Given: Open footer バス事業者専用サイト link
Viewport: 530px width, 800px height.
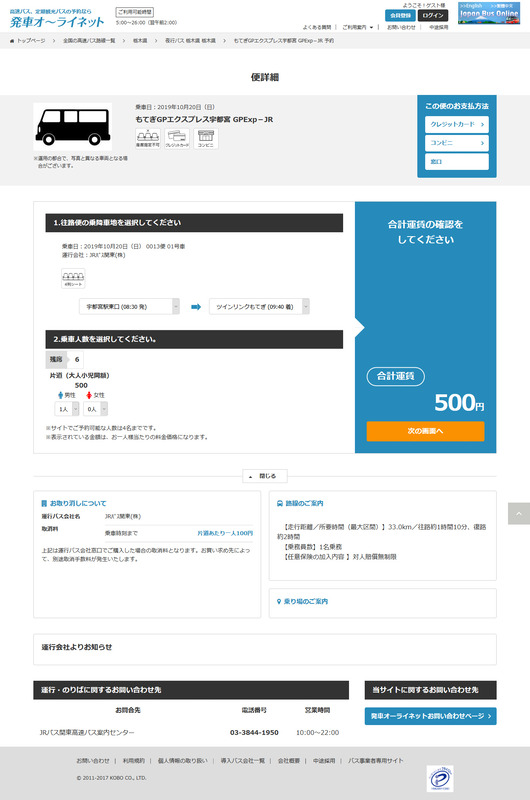Looking at the screenshot, I should tap(375, 761).
